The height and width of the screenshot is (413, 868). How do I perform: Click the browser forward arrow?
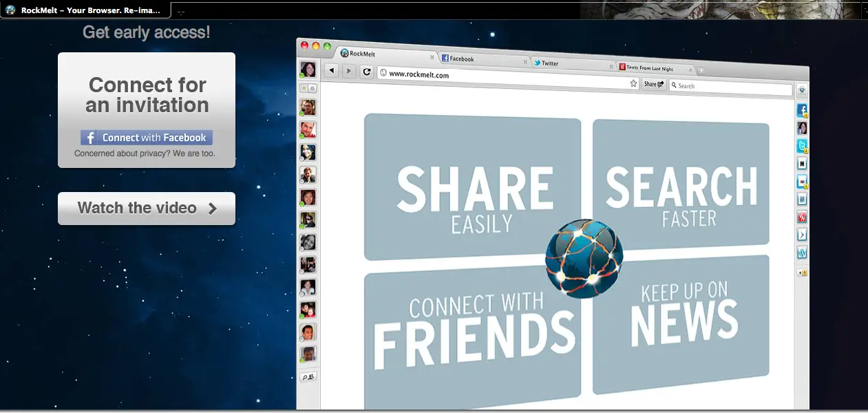coord(349,71)
